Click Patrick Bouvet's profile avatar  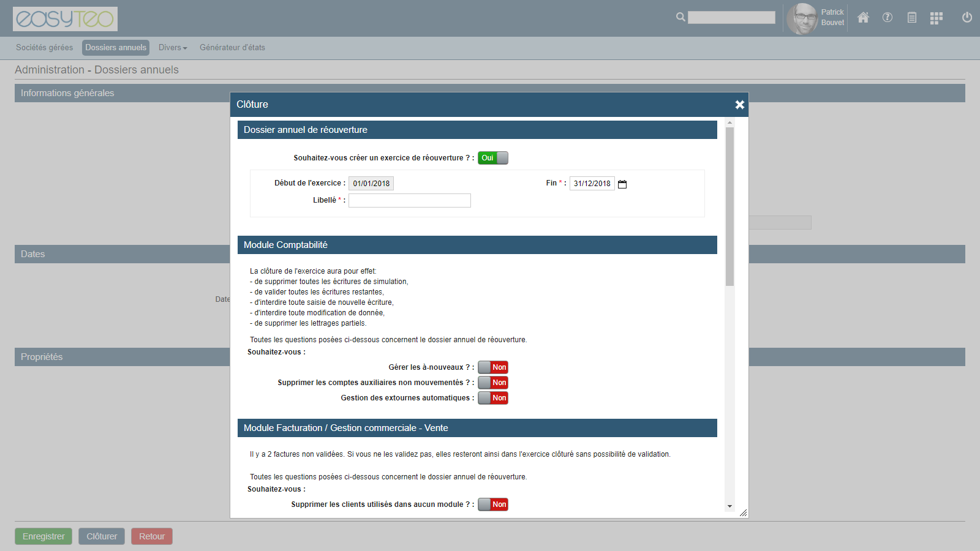tap(802, 18)
